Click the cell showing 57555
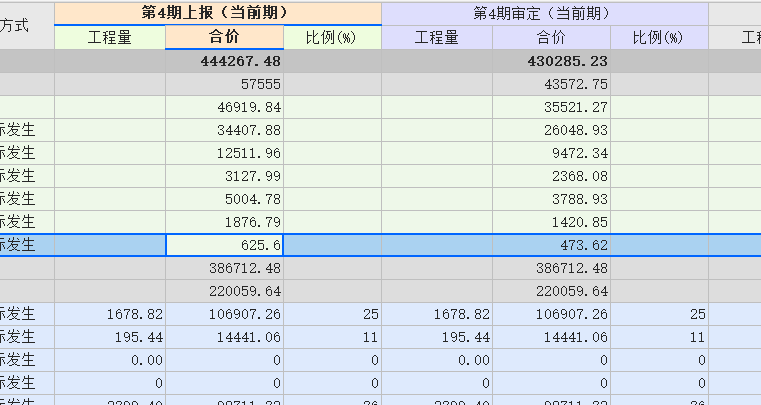 pyautogui.click(x=224, y=84)
